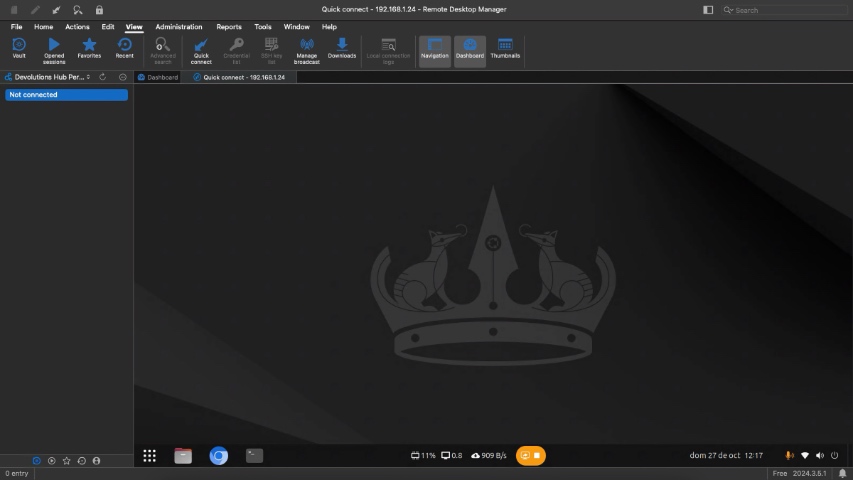Click the Manage broadcast icon
853x480 pixels.
(307, 51)
